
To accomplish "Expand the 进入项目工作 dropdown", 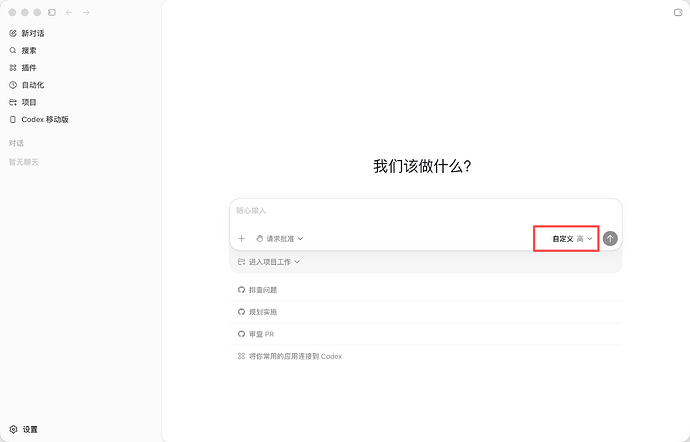I will click(x=269, y=262).
